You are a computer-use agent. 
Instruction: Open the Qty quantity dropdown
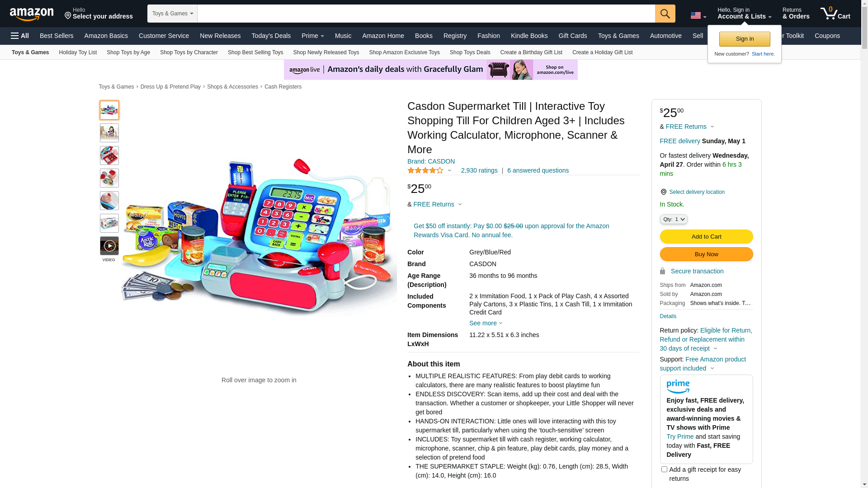pos(674,219)
